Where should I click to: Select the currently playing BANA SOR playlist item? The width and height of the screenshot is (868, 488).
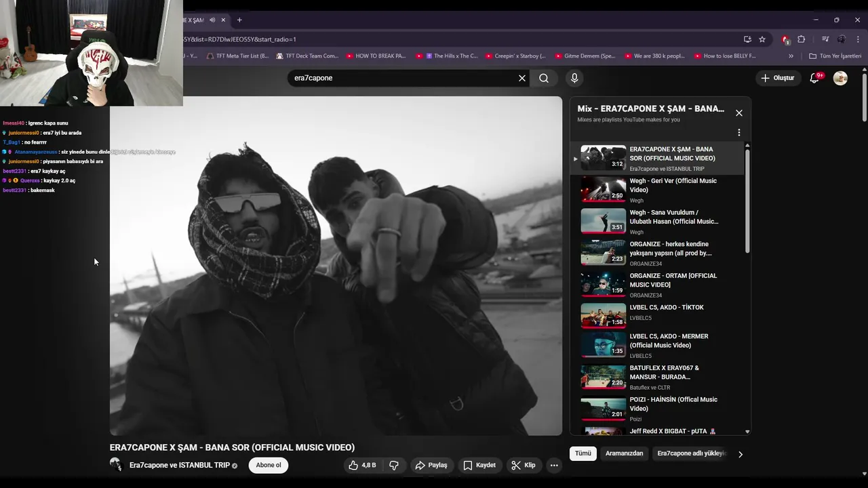coord(656,159)
